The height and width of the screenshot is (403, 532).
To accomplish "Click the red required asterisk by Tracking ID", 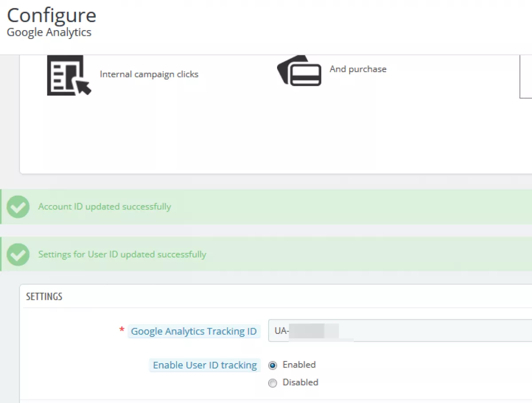I will point(122,331).
